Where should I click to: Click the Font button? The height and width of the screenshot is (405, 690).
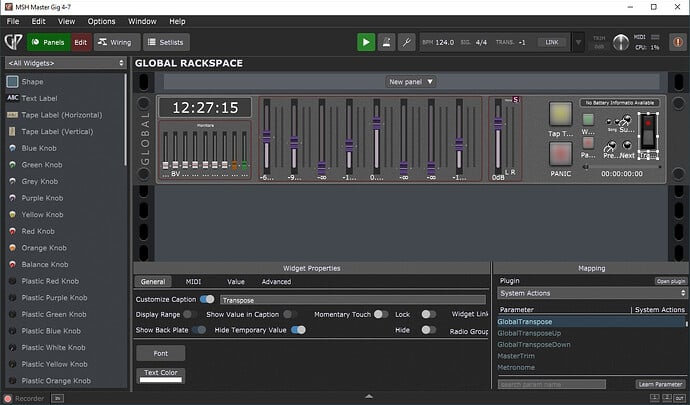pyautogui.click(x=160, y=353)
